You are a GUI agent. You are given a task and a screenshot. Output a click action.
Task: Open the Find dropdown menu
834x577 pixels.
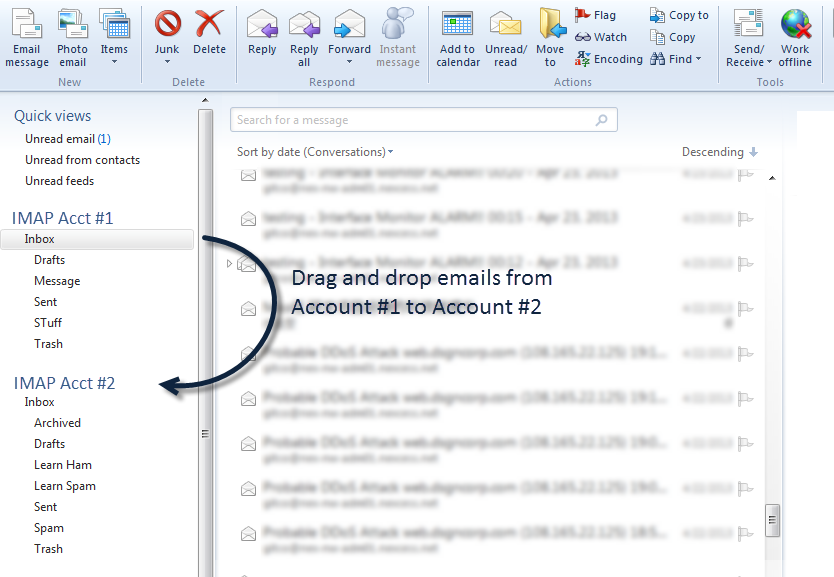pos(677,59)
